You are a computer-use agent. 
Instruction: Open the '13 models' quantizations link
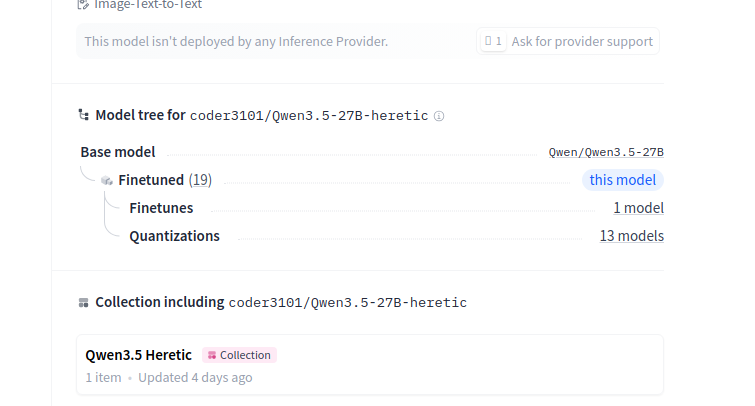click(631, 236)
